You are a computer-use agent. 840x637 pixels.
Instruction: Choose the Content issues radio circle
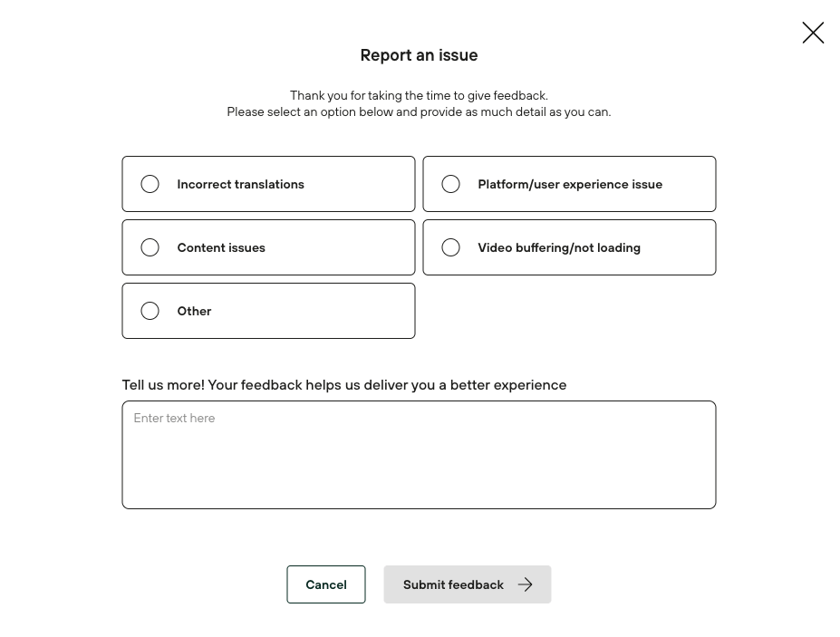pyautogui.click(x=150, y=247)
